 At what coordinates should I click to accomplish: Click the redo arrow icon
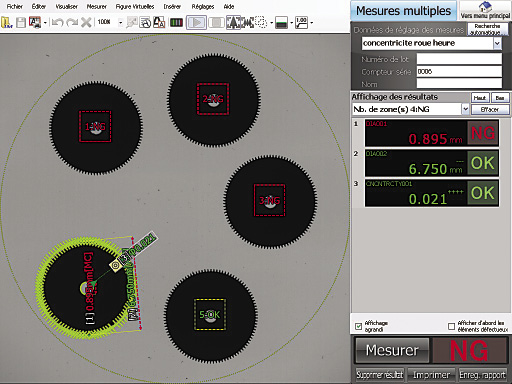[x=72, y=23]
